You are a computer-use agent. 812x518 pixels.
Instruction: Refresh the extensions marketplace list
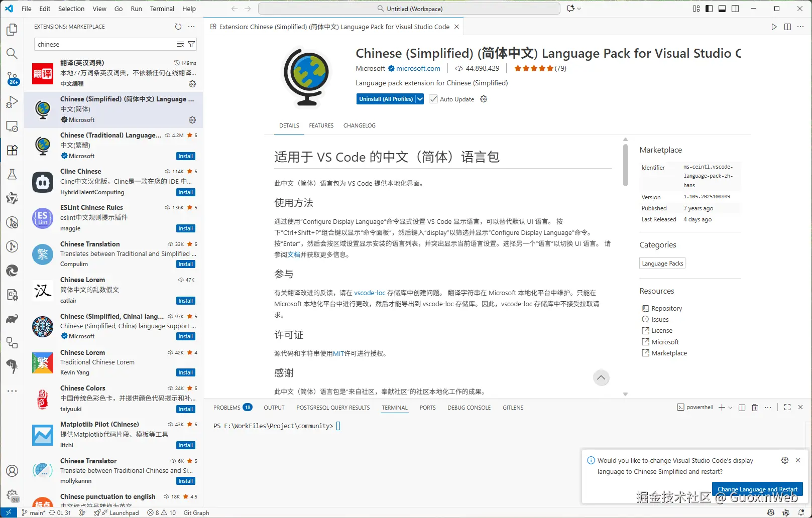[178, 27]
